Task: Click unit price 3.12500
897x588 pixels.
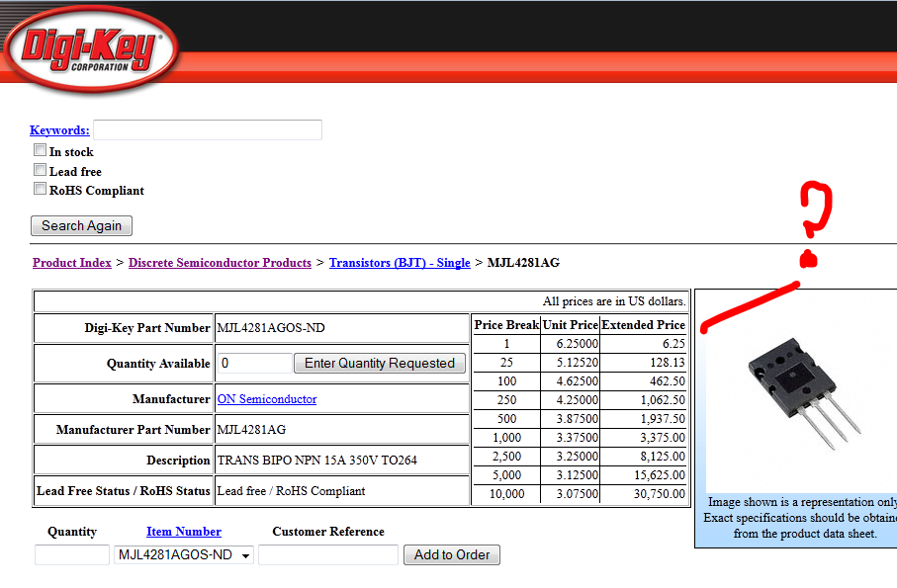Action: pyautogui.click(x=578, y=475)
